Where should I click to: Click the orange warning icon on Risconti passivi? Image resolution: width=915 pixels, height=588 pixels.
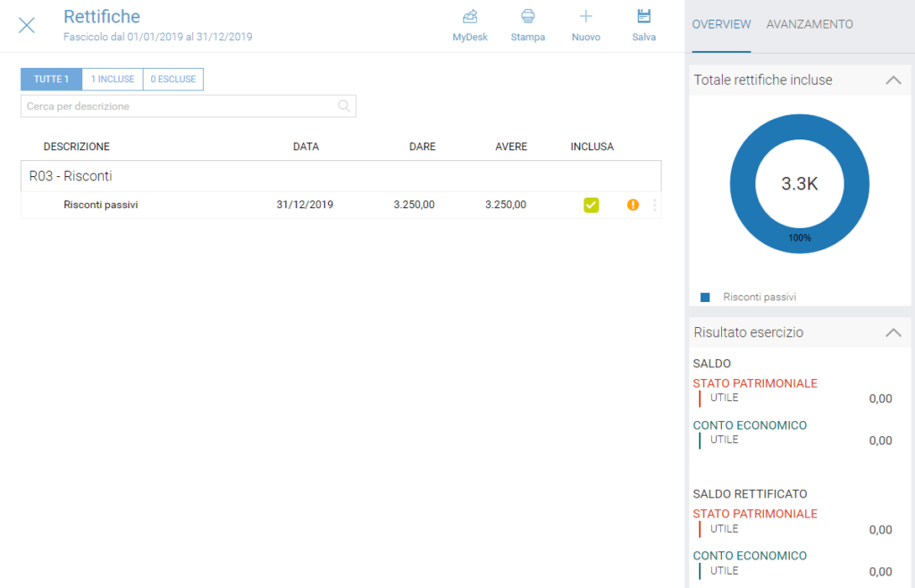(634, 205)
